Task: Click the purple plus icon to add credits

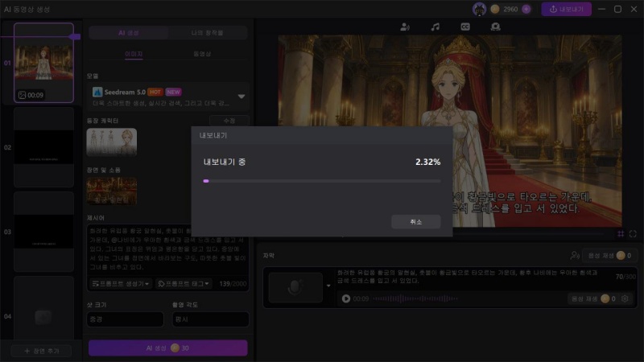Action: [x=526, y=9]
